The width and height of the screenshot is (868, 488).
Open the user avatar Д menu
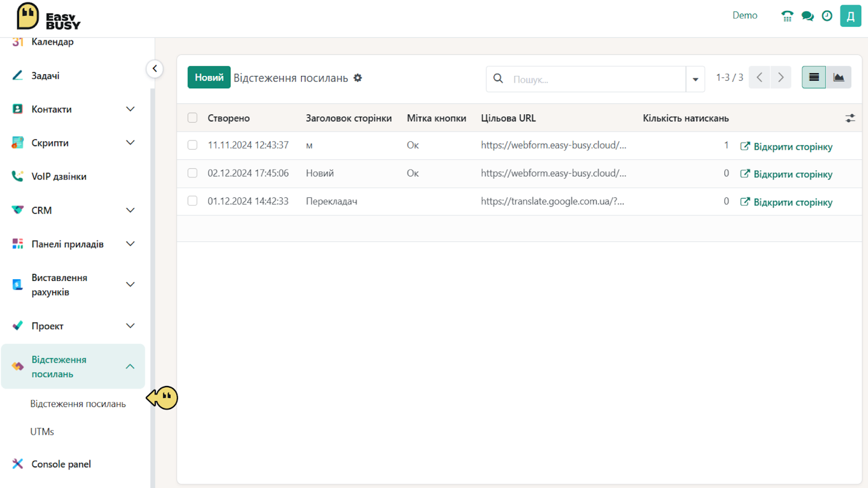pos(851,16)
